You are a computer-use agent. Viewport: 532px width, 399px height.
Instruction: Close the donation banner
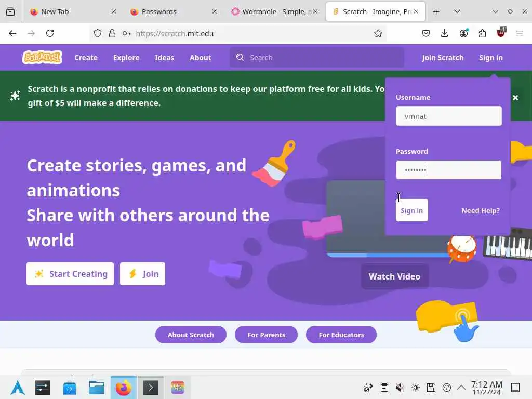(x=515, y=98)
